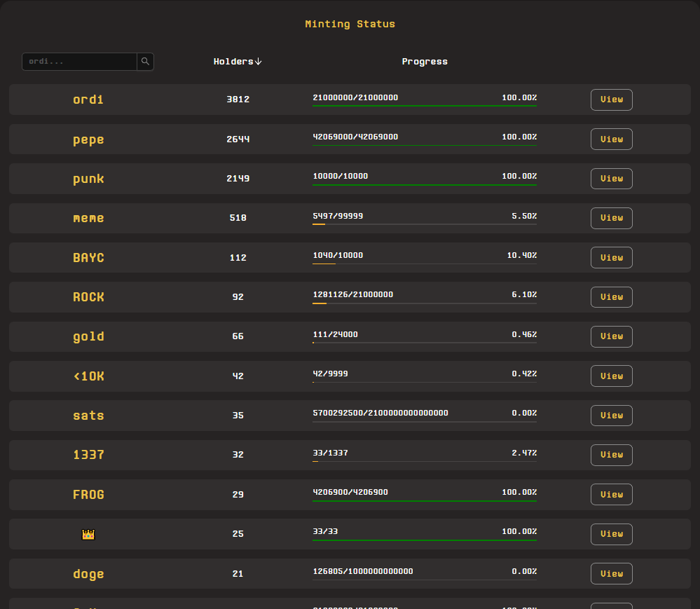Image resolution: width=700 pixels, height=609 pixels.
Task: Open View for gold token
Action: (612, 336)
